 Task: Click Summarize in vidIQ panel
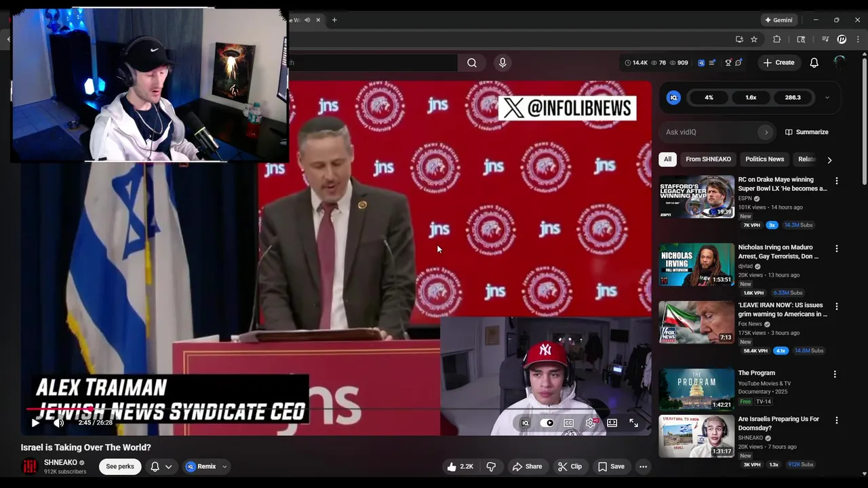[807, 132]
